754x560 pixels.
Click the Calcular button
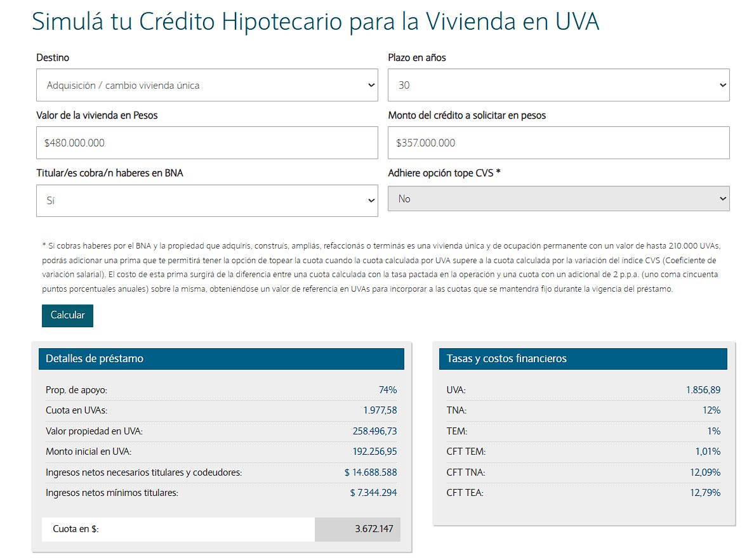pos(67,315)
